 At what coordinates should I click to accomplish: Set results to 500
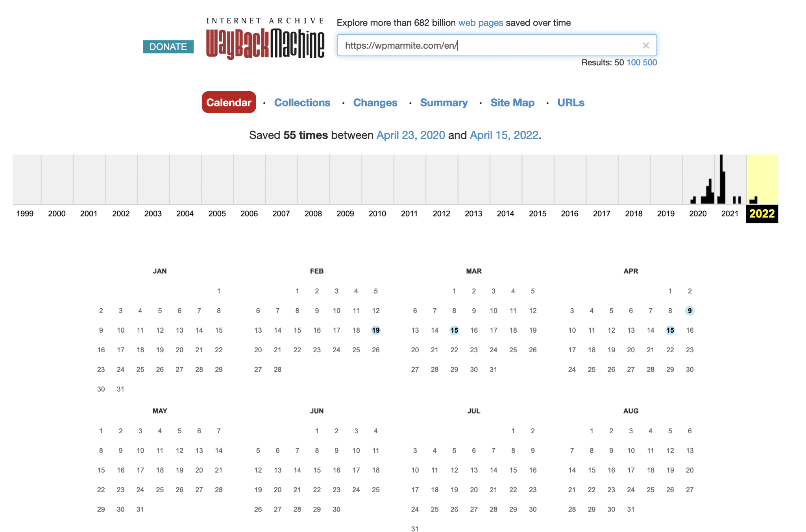[x=650, y=63]
